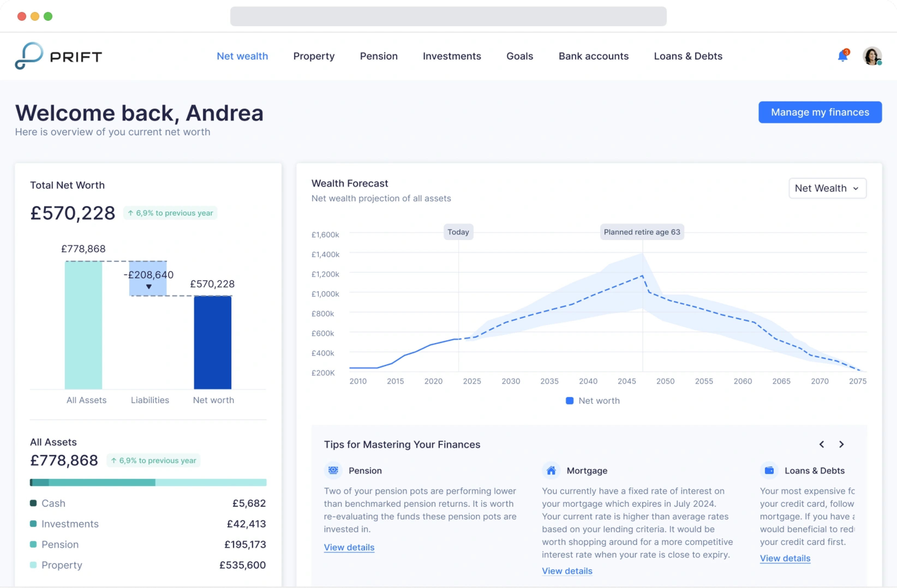Image resolution: width=897 pixels, height=588 pixels.
Task: Click the Property color swatch
Action: [x=33, y=565]
